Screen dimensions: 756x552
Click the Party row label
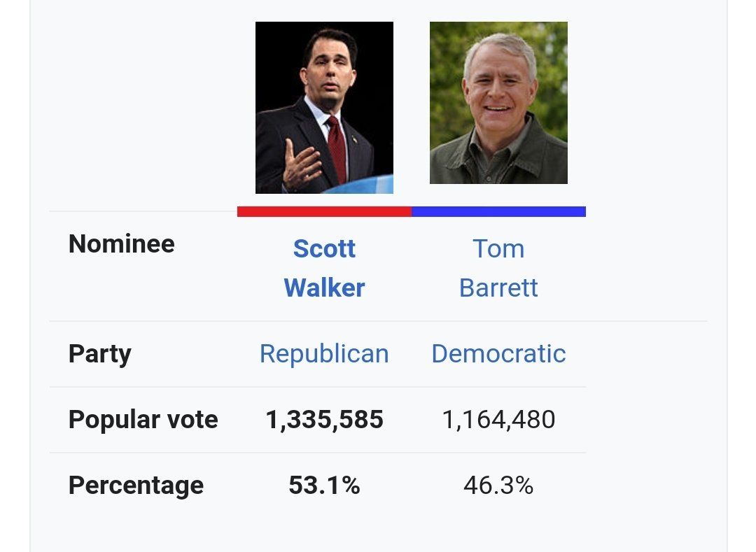(99, 353)
